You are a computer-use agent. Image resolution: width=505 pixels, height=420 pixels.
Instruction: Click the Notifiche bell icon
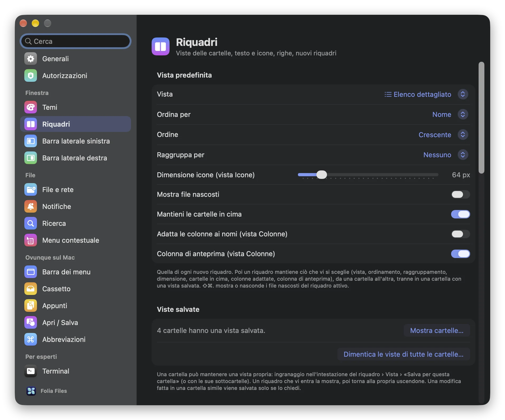click(31, 207)
